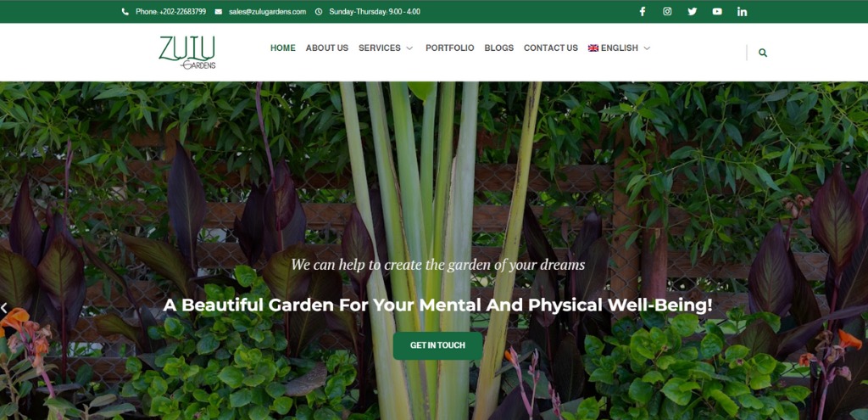Open the YouTube social icon
This screenshot has height=420, width=868.
pyautogui.click(x=717, y=12)
